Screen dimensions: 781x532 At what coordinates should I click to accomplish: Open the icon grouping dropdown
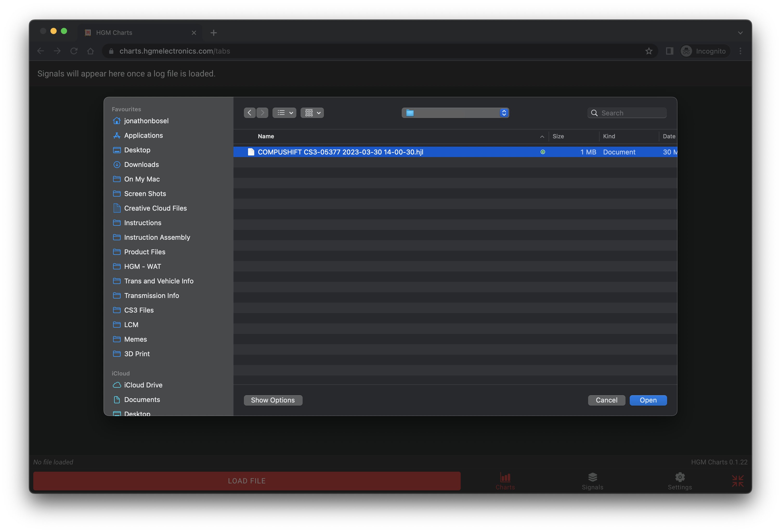pyautogui.click(x=312, y=113)
